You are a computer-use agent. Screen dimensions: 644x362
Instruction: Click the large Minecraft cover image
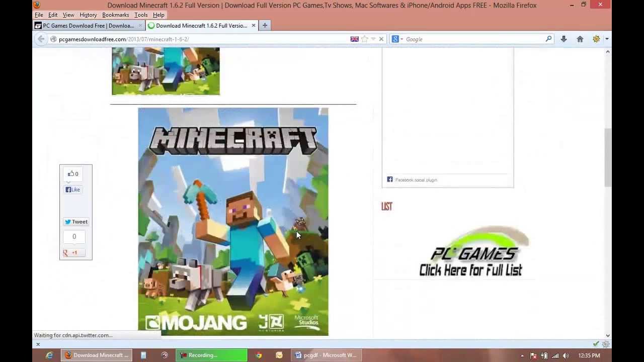tap(233, 222)
